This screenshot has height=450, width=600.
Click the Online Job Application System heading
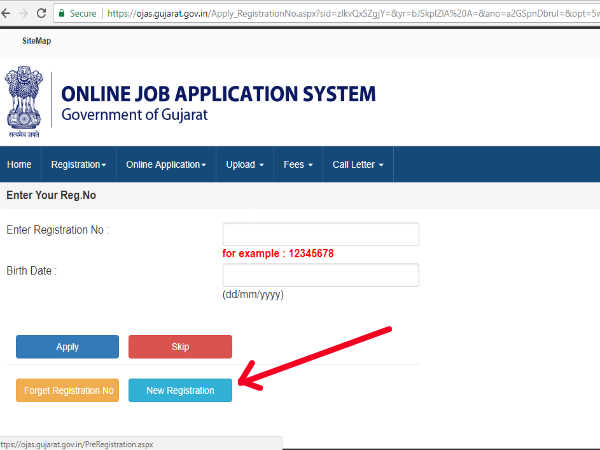coord(218,94)
